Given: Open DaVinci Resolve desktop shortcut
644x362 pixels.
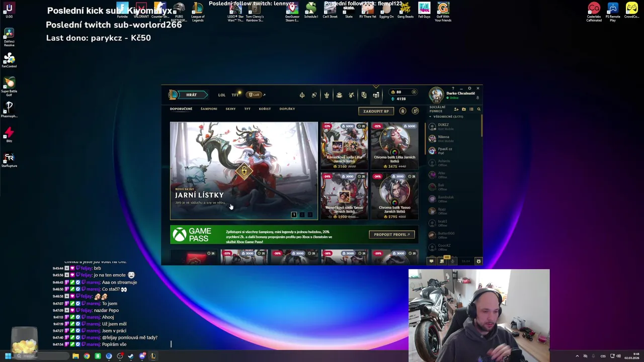Looking at the screenshot, I should [x=9, y=37].
